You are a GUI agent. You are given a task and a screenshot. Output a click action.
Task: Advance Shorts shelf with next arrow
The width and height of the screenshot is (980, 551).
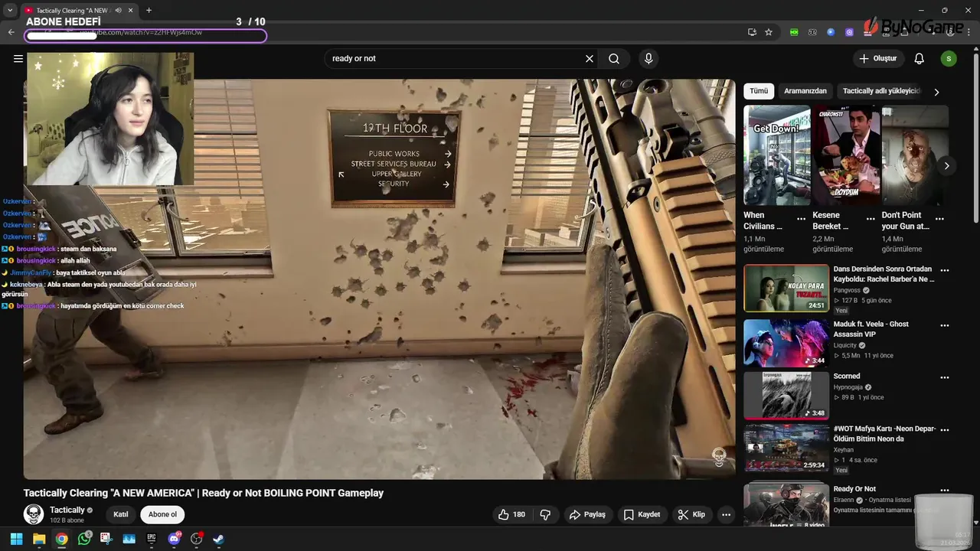946,165
